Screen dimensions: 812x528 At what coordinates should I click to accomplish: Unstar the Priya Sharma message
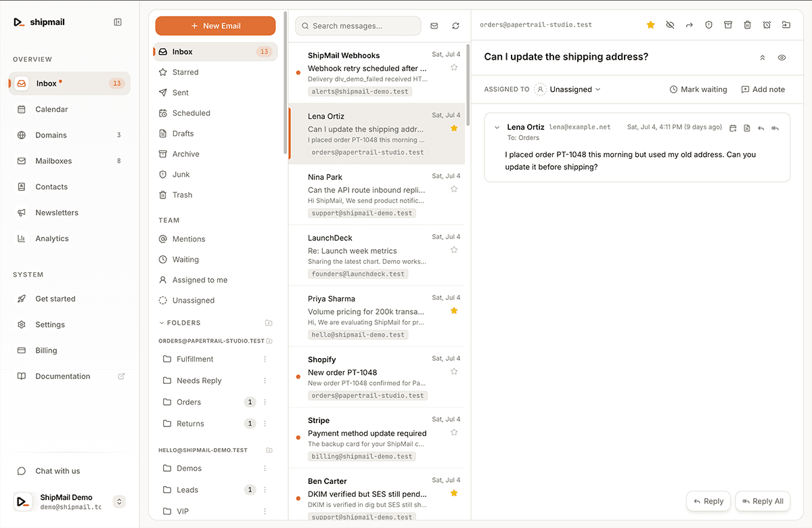(x=454, y=311)
